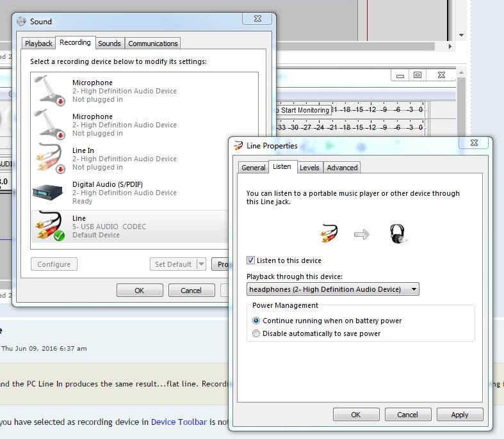The image size is (504, 439).
Task: Click Cancel in the Sound dialog
Action: [x=191, y=291]
